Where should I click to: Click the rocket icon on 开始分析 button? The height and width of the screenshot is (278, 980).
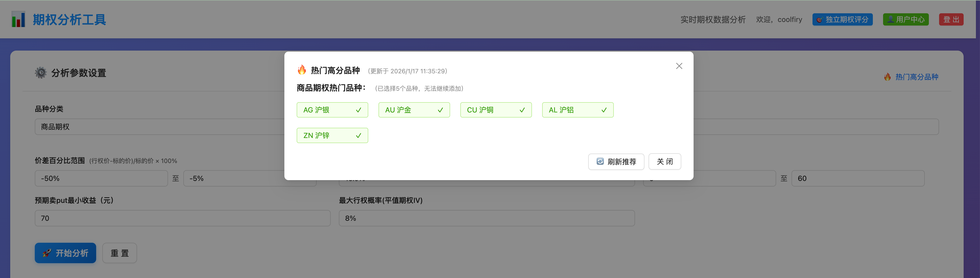[47, 253]
